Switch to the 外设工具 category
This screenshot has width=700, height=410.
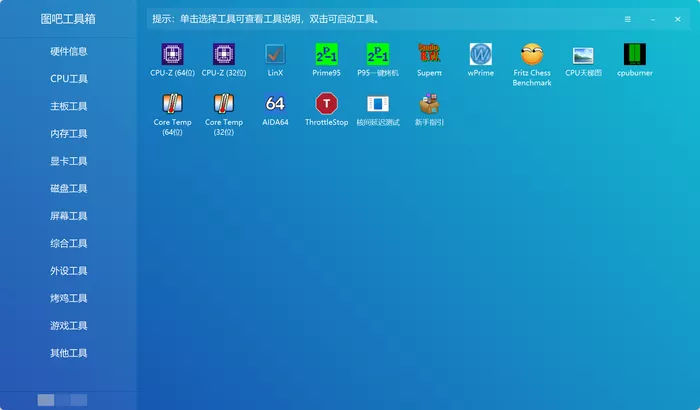(x=68, y=271)
